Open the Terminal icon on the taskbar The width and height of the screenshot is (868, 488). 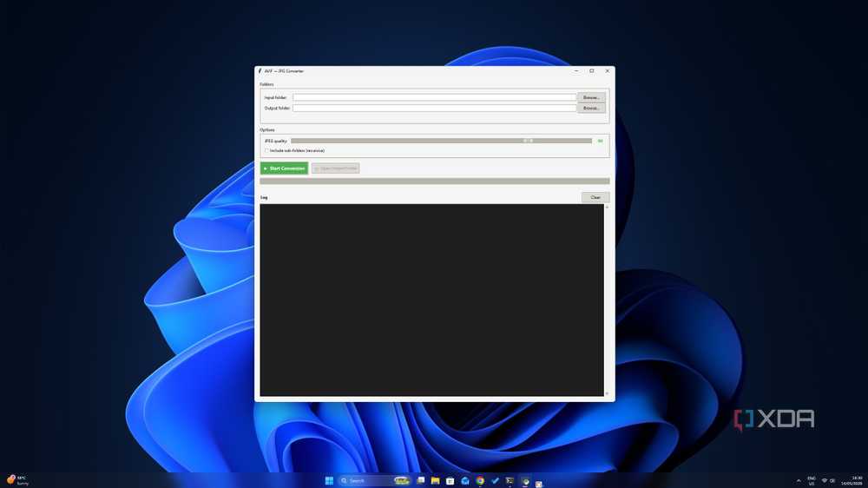click(x=510, y=480)
